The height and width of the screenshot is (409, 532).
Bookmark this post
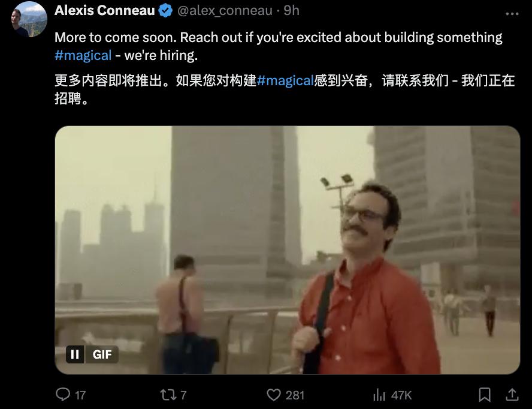coord(485,395)
